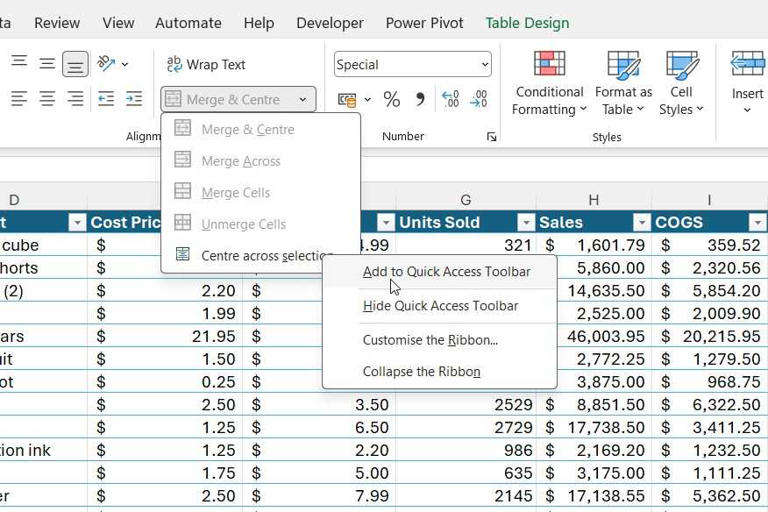Open Cell Styles gallery
768x512 pixels.
(681, 82)
